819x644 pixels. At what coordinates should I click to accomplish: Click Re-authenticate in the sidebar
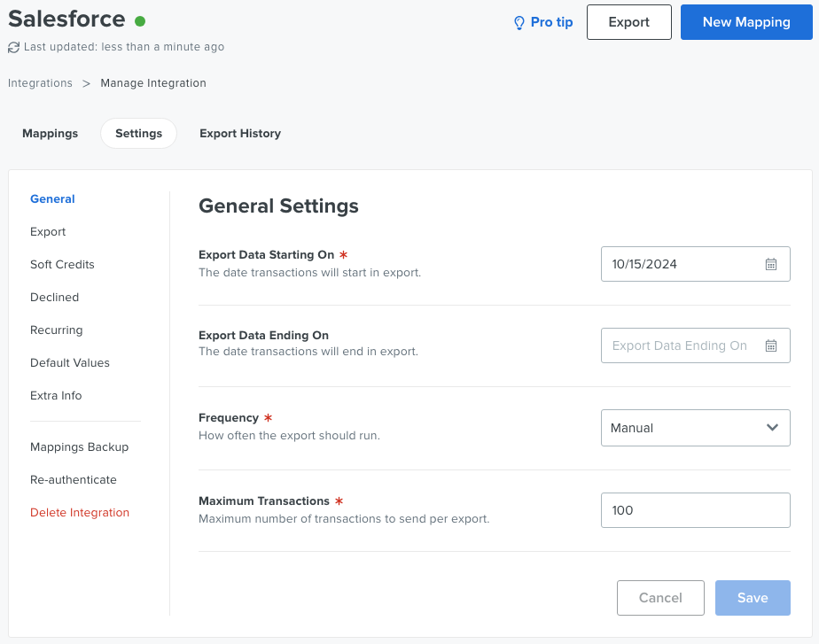click(73, 479)
